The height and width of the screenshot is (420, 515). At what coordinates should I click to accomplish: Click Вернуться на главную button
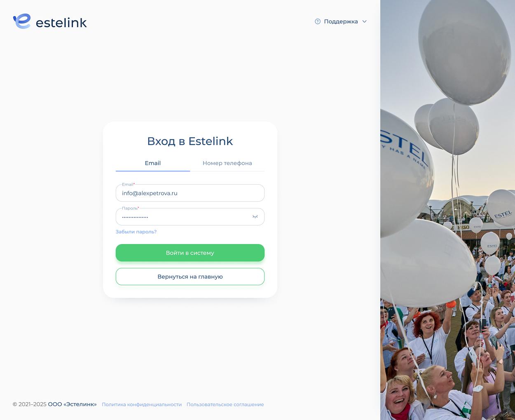(x=190, y=277)
